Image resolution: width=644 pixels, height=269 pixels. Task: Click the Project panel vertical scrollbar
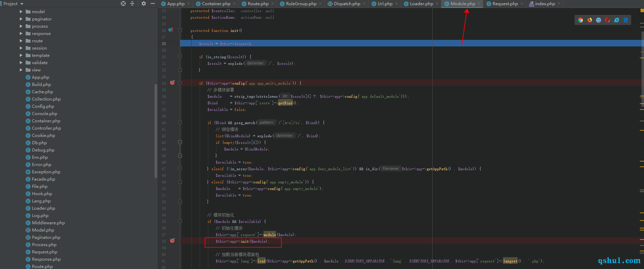(x=156, y=131)
